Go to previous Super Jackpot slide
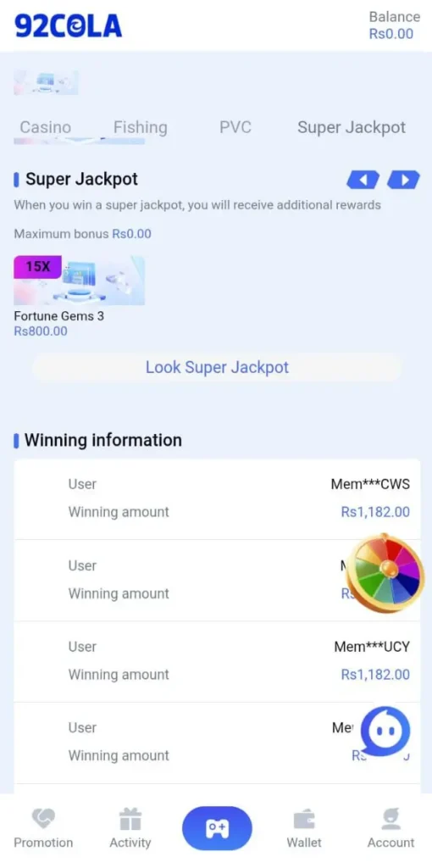432x868 pixels. (x=363, y=180)
